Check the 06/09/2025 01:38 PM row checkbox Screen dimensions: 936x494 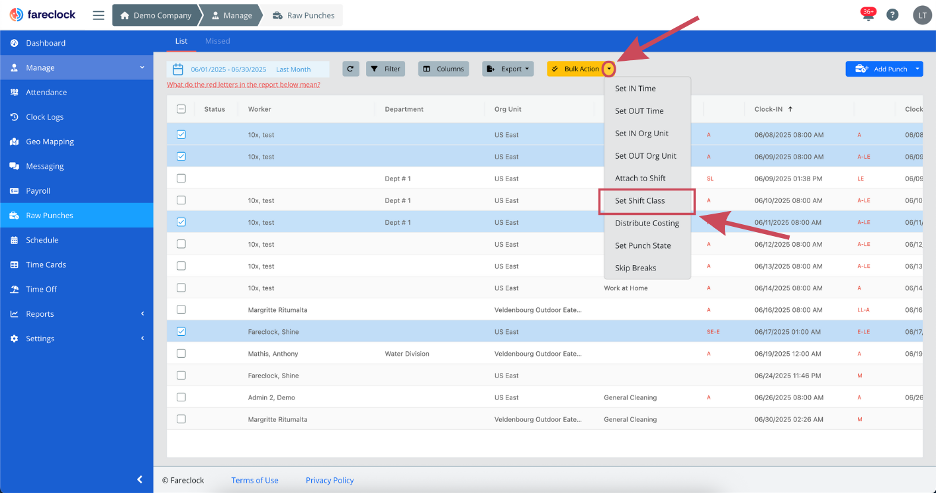tap(181, 178)
